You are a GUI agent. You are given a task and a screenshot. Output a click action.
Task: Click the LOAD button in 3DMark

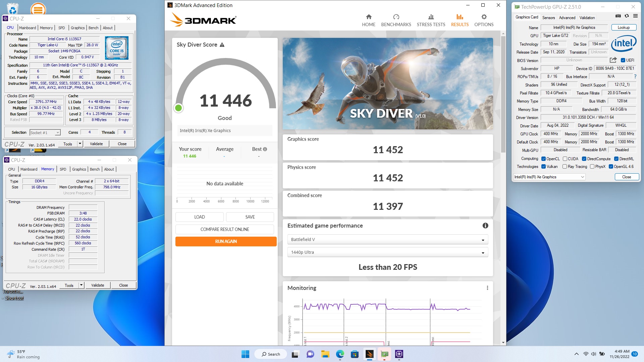(199, 217)
